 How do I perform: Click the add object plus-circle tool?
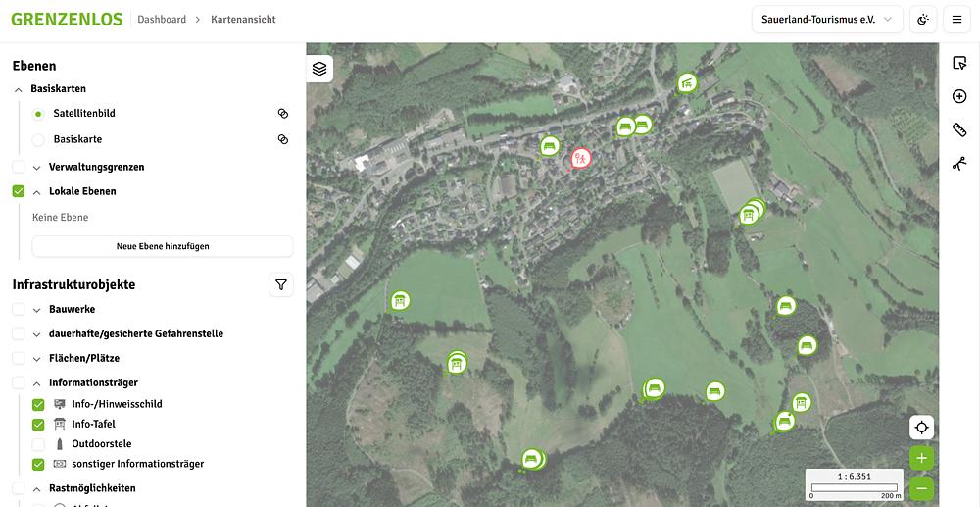click(x=959, y=96)
